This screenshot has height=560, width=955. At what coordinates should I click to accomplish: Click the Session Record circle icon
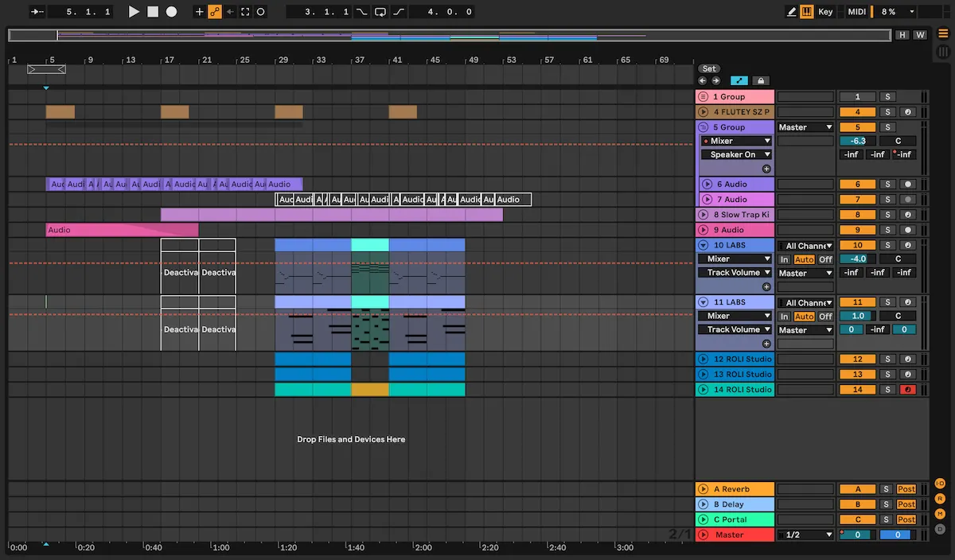point(260,12)
